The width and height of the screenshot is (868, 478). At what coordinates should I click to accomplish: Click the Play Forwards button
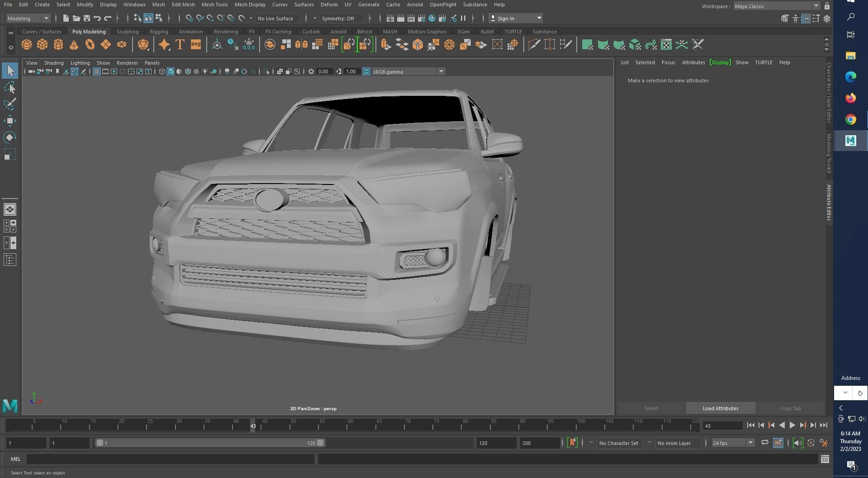click(792, 425)
